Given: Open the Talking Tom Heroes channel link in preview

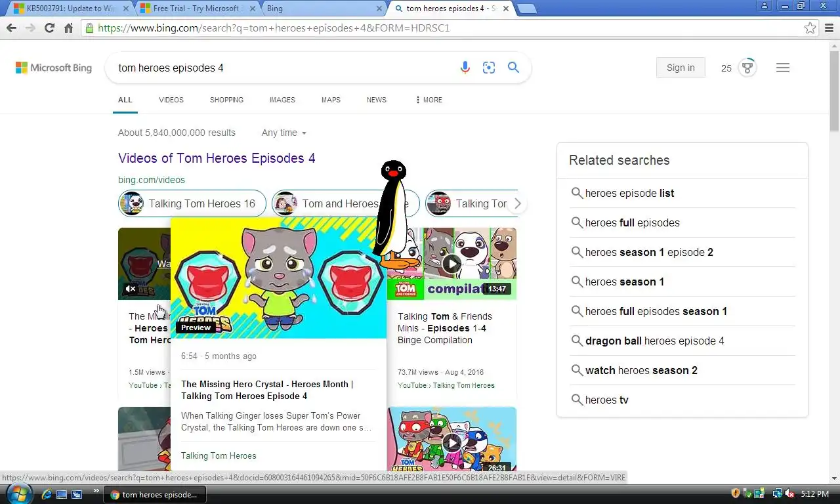Looking at the screenshot, I should click(219, 455).
